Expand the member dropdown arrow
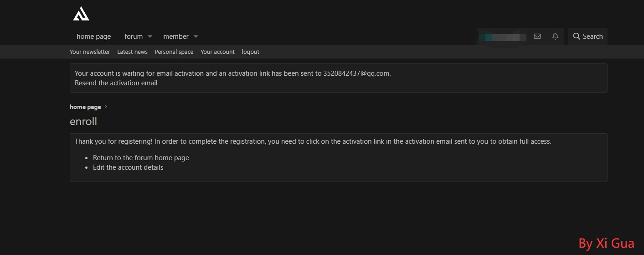 [196, 36]
